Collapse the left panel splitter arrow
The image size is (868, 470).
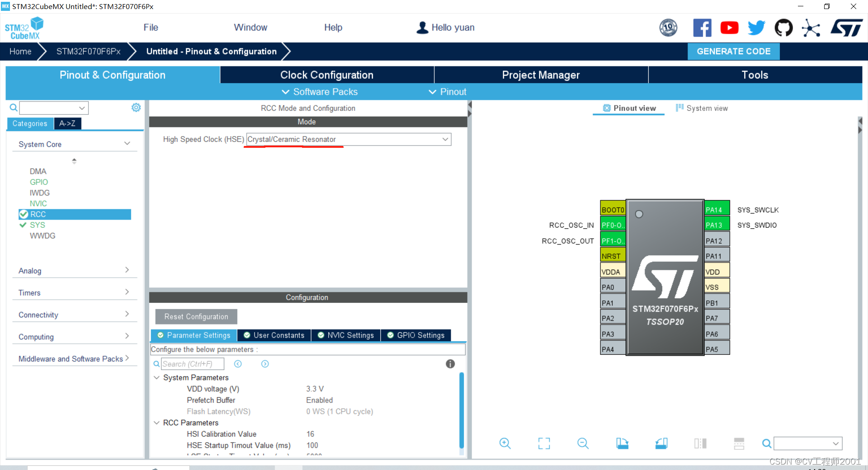tap(470, 105)
